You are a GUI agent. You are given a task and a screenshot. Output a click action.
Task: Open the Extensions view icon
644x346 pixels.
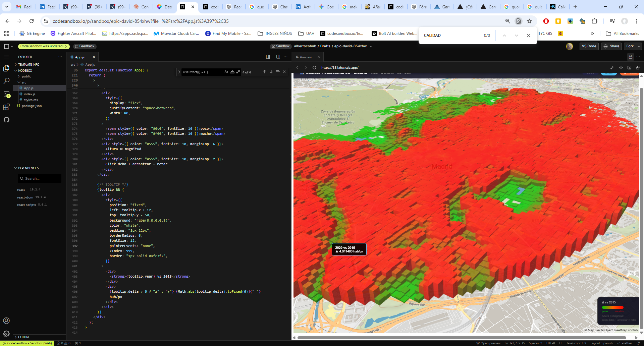click(6, 107)
